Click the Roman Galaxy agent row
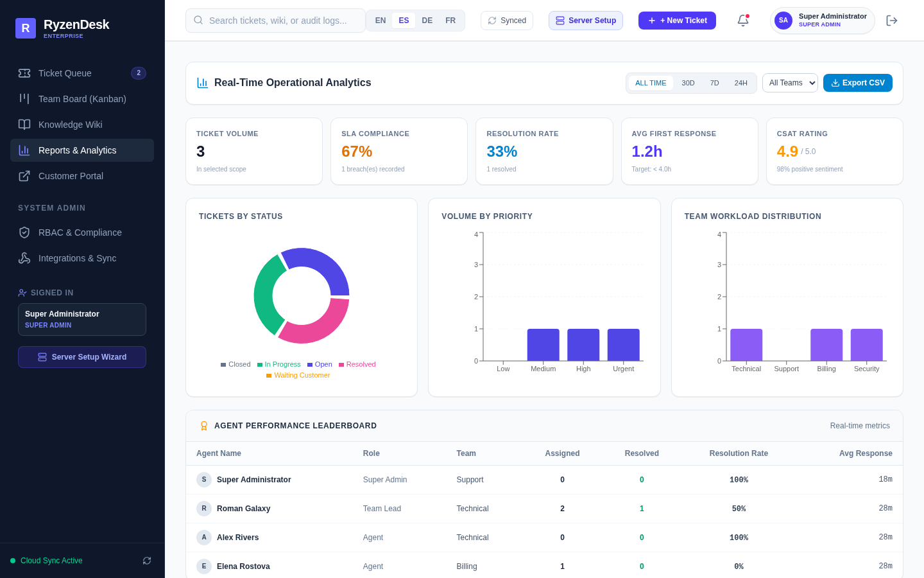The width and height of the screenshot is (924, 578). 544,509
